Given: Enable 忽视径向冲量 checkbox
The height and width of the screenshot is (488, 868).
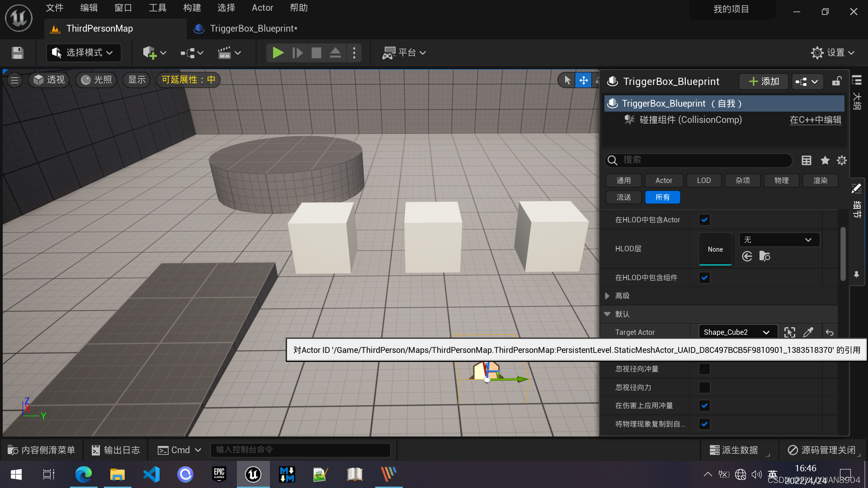Looking at the screenshot, I should (x=704, y=369).
